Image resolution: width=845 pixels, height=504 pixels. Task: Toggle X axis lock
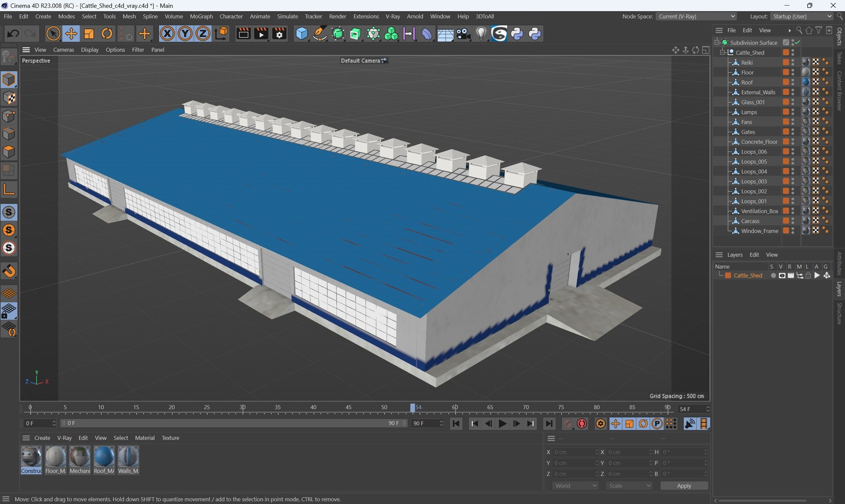click(167, 34)
